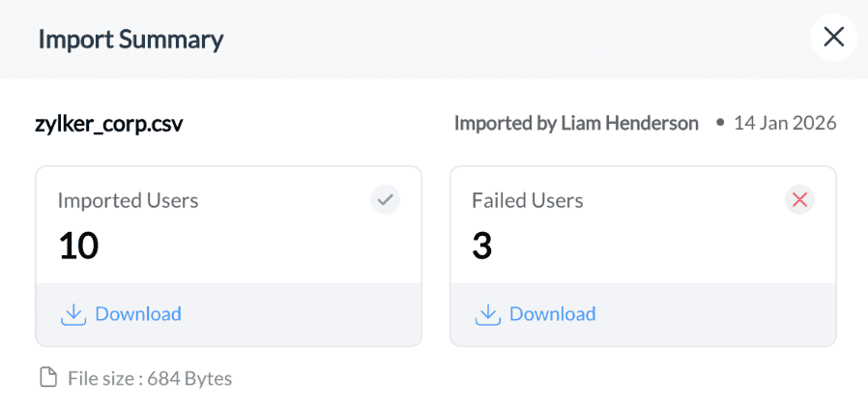This screenshot has width=868, height=408.
Task: Click the 14 Jan 2026 import date
Action: (785, 124)
